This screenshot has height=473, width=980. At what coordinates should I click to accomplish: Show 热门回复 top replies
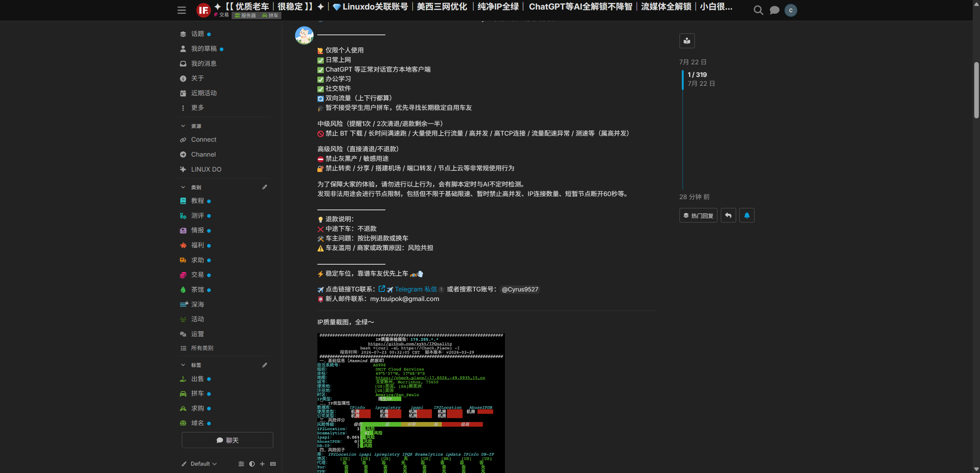click(698, 215)
